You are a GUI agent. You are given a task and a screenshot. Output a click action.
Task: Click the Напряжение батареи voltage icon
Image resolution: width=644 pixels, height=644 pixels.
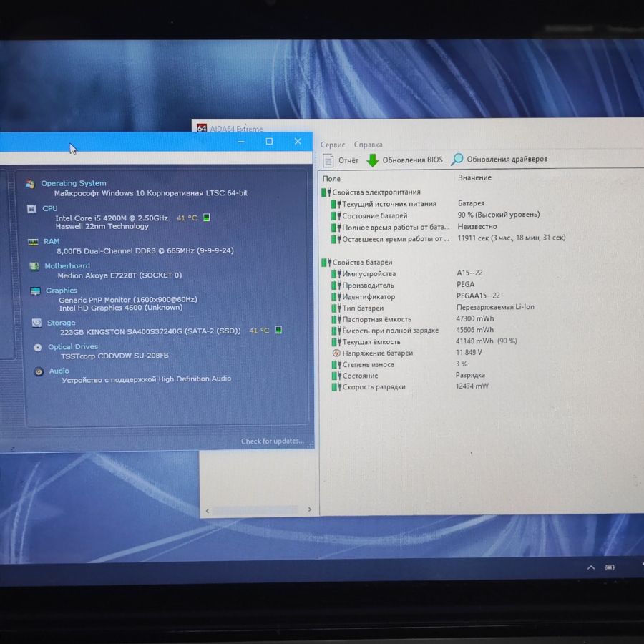pos(336,353)
